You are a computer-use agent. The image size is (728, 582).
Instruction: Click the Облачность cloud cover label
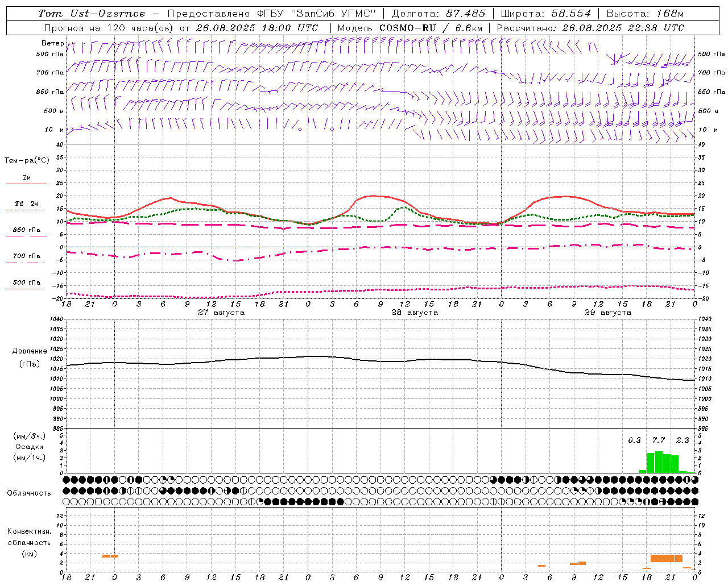pyautogui.click(x=29, y=493)
